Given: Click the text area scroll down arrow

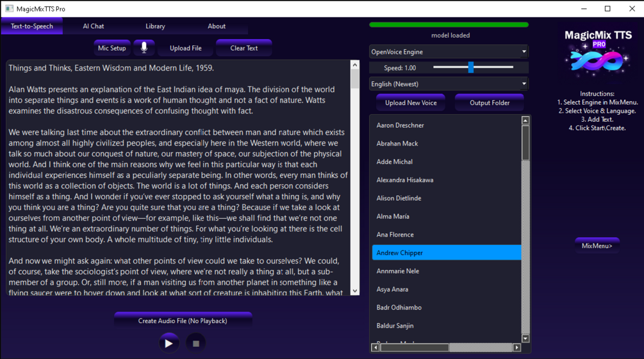Looking at the screenshot, I should click(355, 291).
